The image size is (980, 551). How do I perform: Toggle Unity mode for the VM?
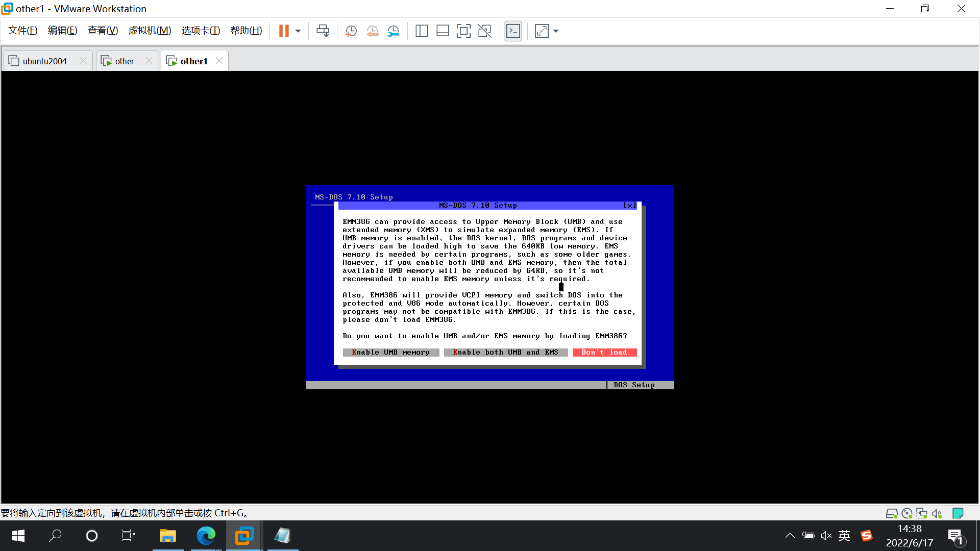pyautogui.click(x=484, y=31)
